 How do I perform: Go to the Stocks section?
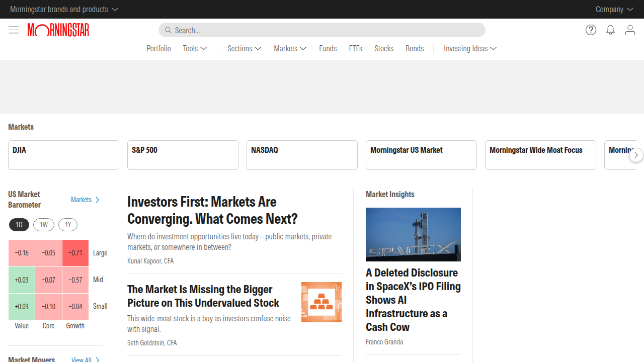[384, 48]
